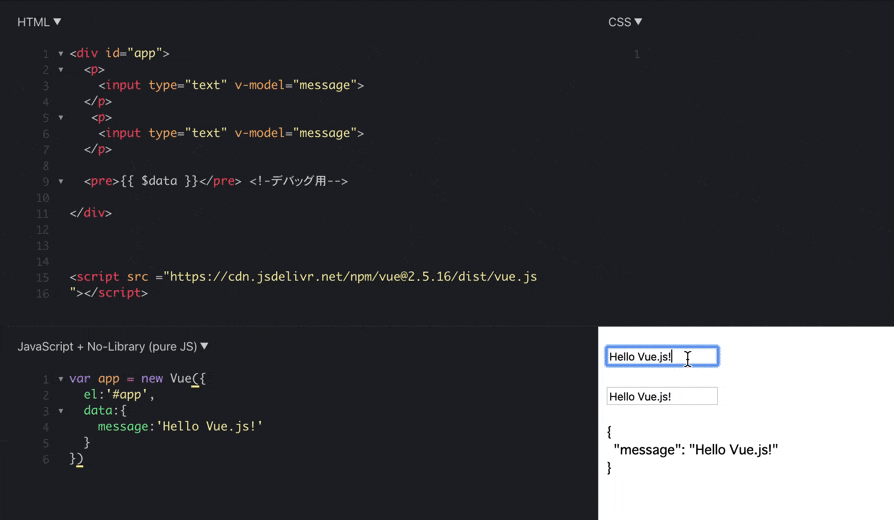Click the first v-model="message" input line
894x520 pixels.
(x=231, y=85)
